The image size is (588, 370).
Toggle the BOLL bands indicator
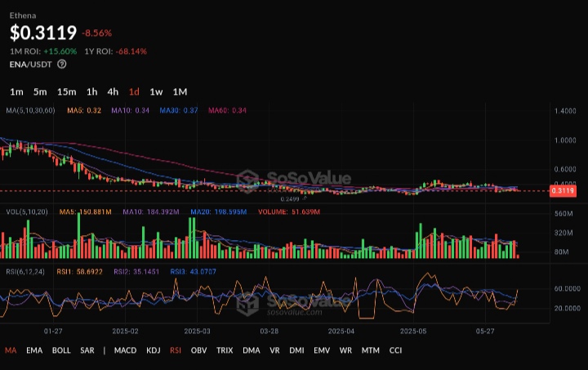point(60,350)
